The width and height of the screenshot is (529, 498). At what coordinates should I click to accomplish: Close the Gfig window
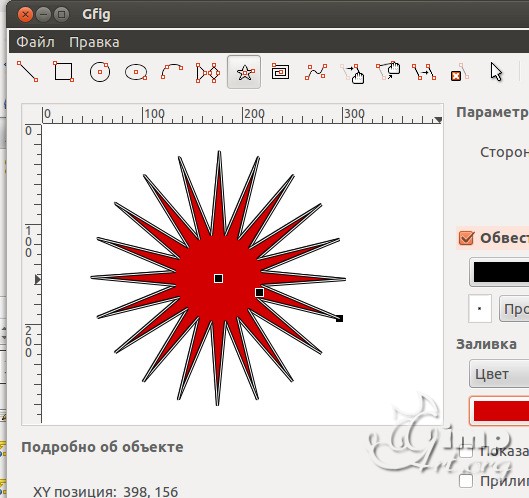25,15
